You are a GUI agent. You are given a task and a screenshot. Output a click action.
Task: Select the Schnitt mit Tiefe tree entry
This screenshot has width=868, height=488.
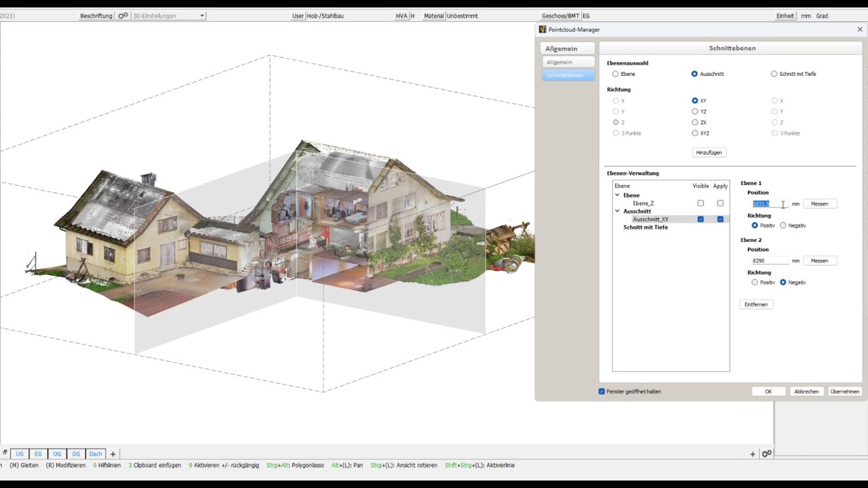[646, 228]
